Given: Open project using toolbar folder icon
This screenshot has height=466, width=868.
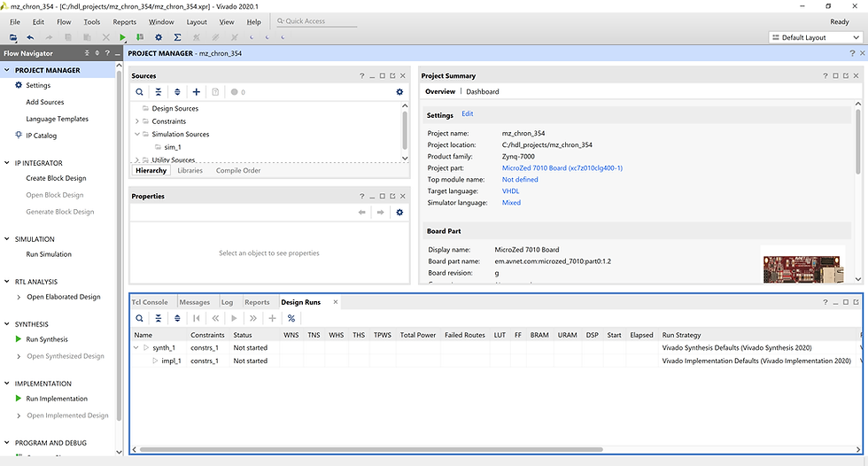Looking at the screenshot, I should (12, 37).
